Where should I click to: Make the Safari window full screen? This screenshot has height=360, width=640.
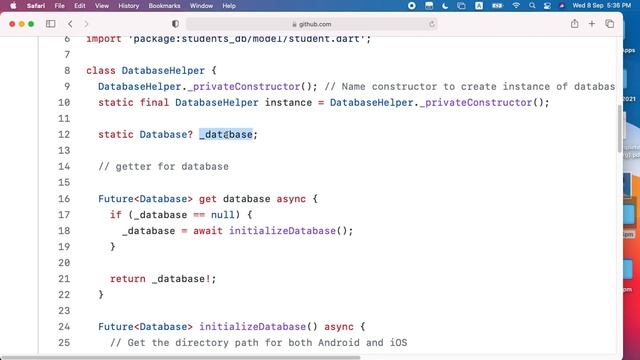point(31,24)
